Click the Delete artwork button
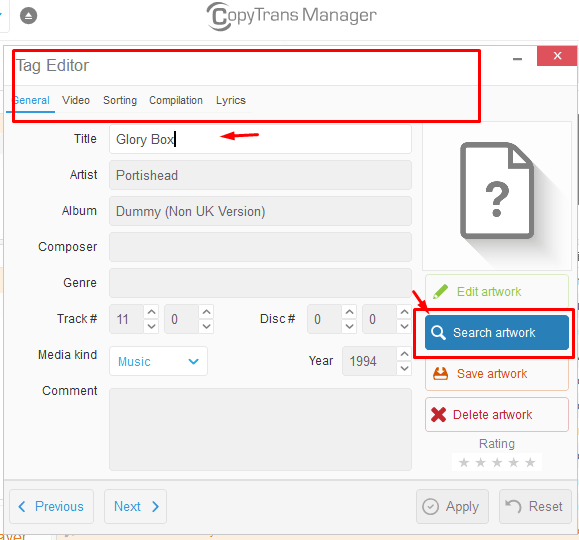 (497, 414)
